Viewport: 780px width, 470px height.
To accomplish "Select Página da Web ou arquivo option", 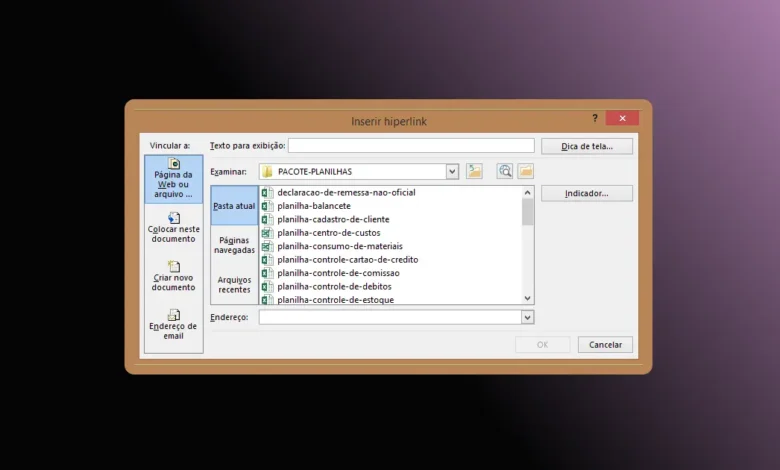I will [174, 179].
